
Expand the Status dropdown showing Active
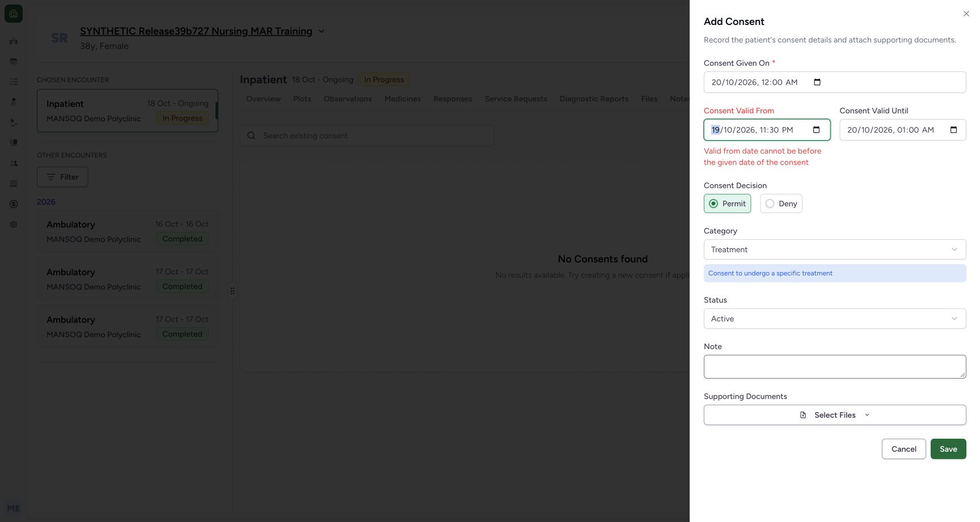(x=835, y=319)
